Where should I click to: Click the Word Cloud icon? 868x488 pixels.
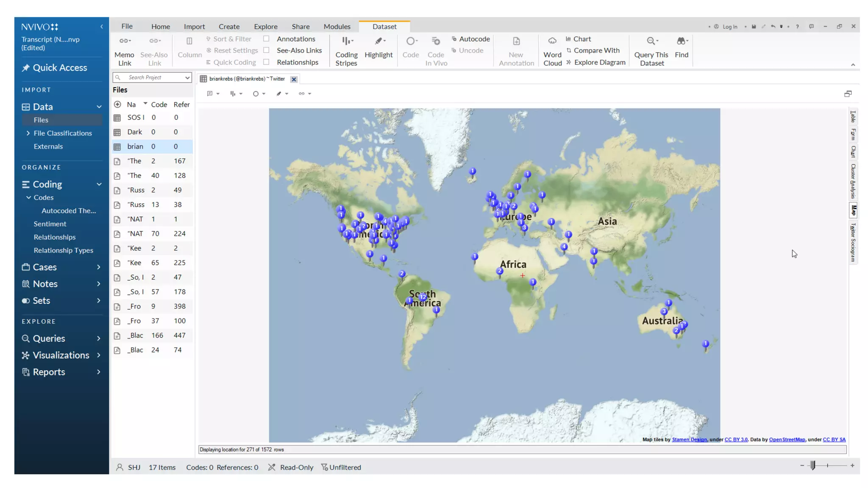[x=552, y=41]
